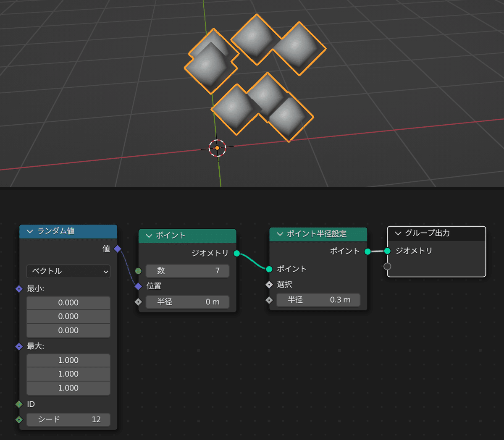Collapse the ランダム値 node
Screen dimensions: 504x440
point(29,231)
